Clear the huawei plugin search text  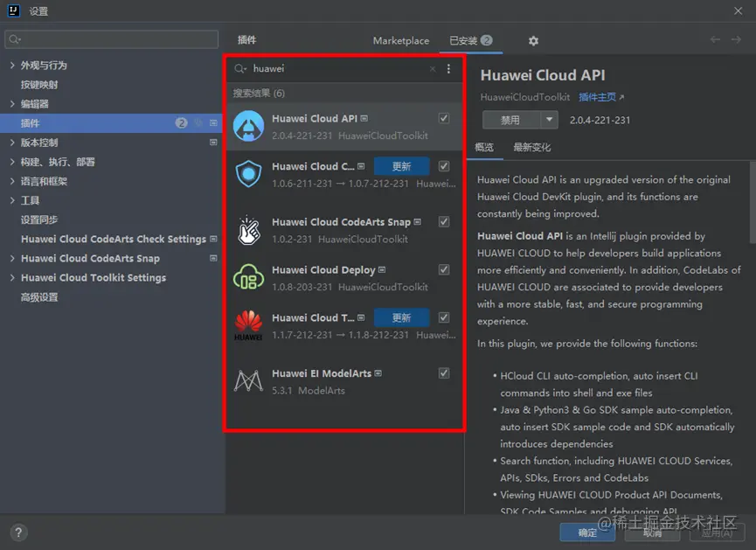click(433, 69)
